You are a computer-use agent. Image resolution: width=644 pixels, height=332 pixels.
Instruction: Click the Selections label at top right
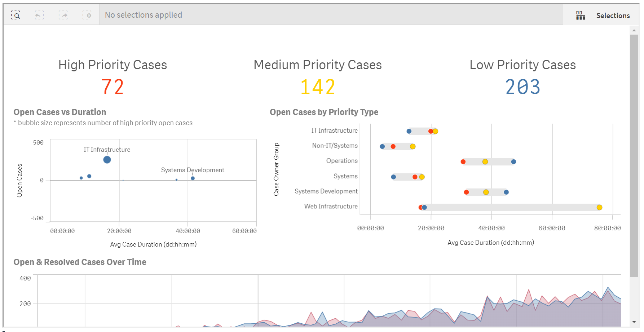613,16
